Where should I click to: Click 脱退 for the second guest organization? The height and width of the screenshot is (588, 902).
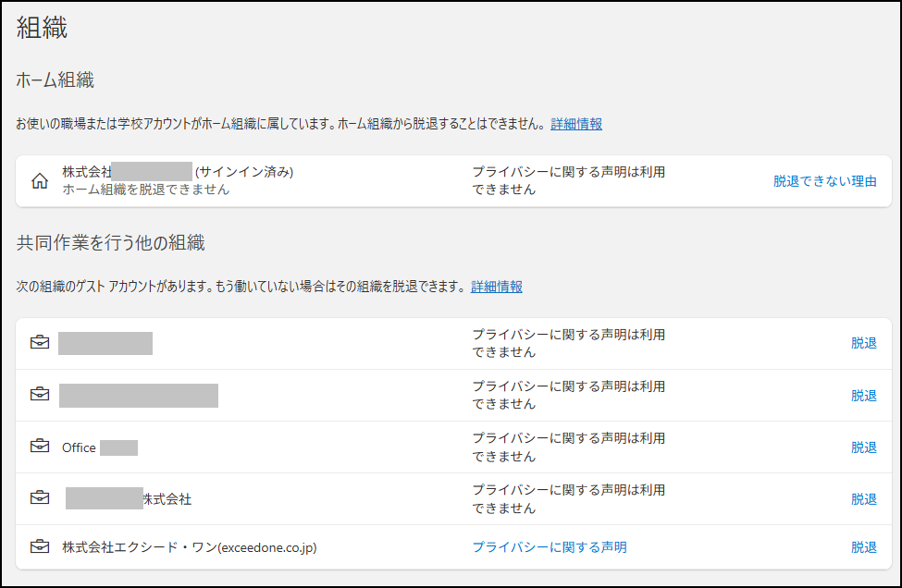click(863, 395)
